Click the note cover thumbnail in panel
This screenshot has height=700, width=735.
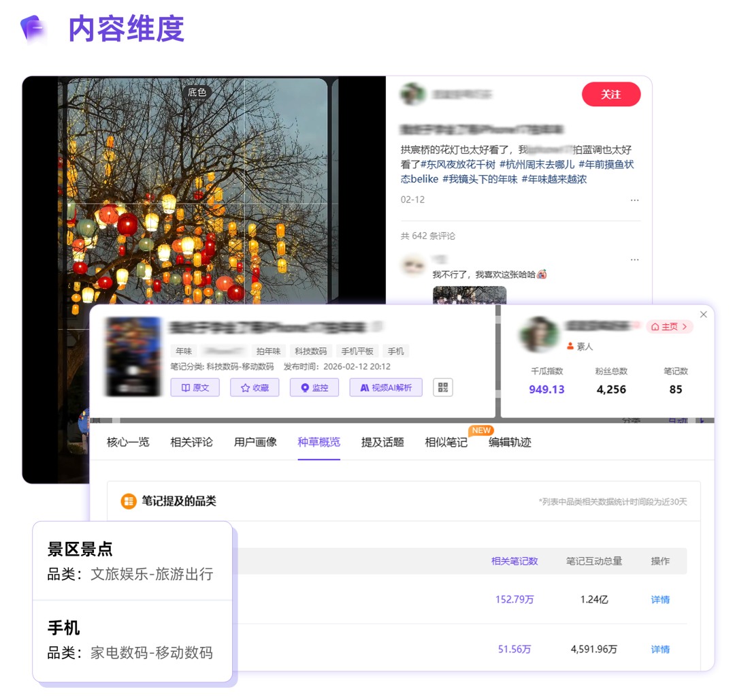(133, 357)
